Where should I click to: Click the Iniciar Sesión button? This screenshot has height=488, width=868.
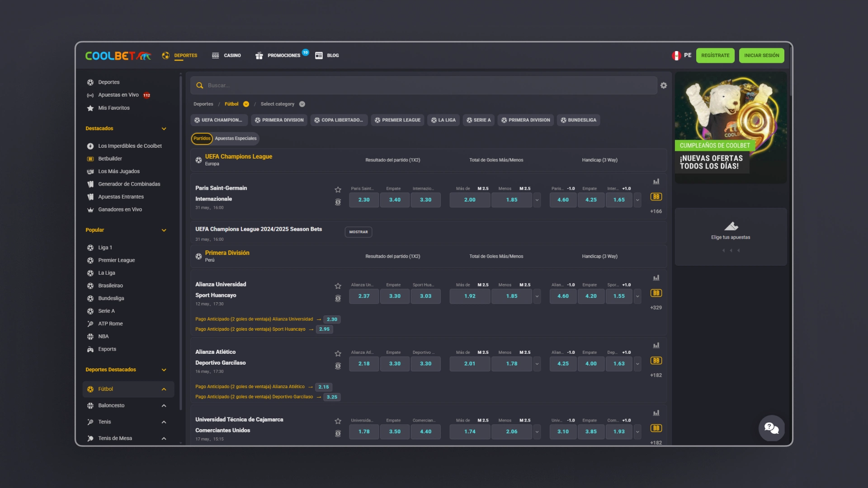pos(761,56)
